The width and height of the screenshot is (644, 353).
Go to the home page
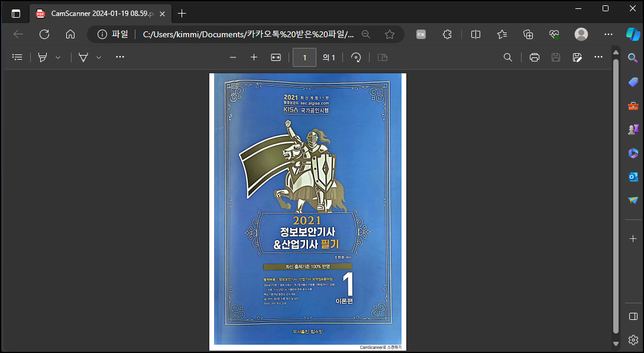click(70, 34)
